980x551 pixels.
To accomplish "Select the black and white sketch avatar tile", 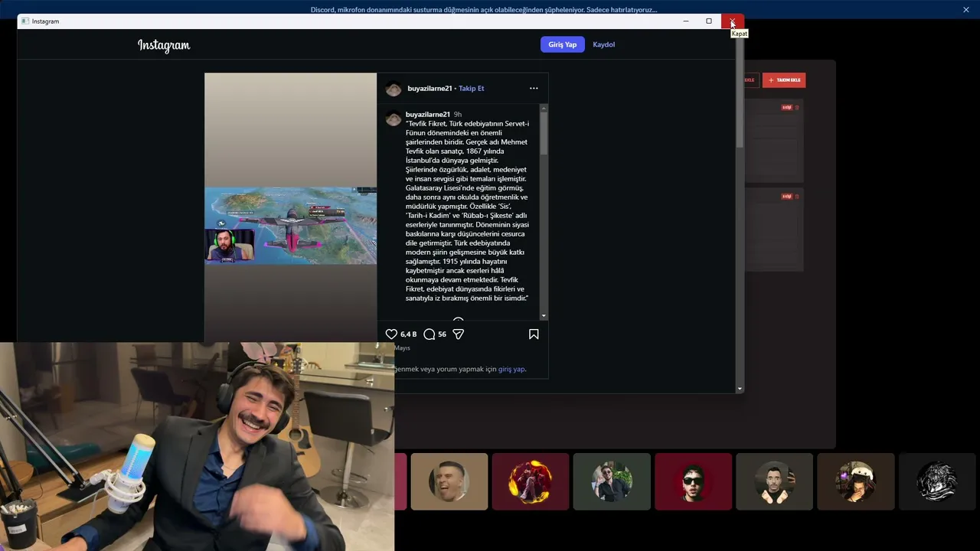I will tap(936, 481).
